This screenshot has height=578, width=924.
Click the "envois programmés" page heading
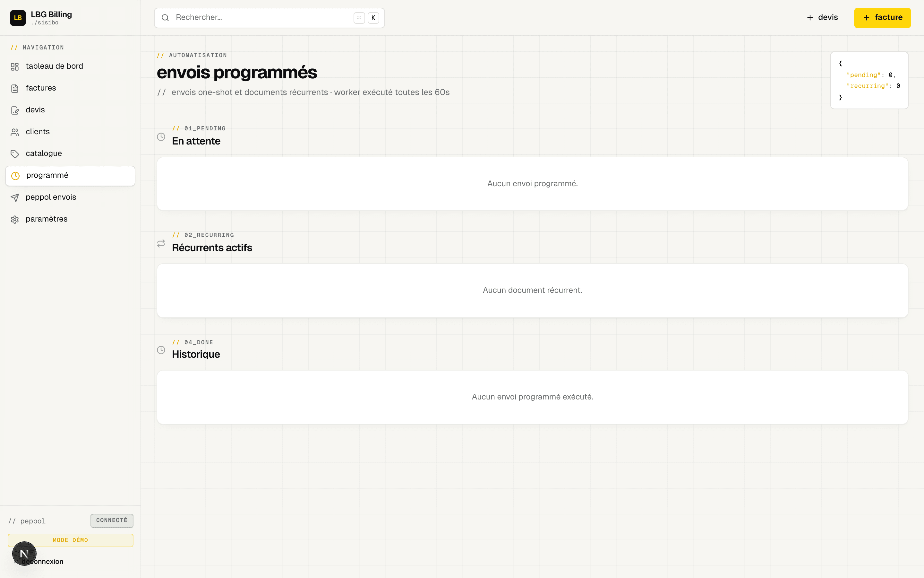point(237,72)
